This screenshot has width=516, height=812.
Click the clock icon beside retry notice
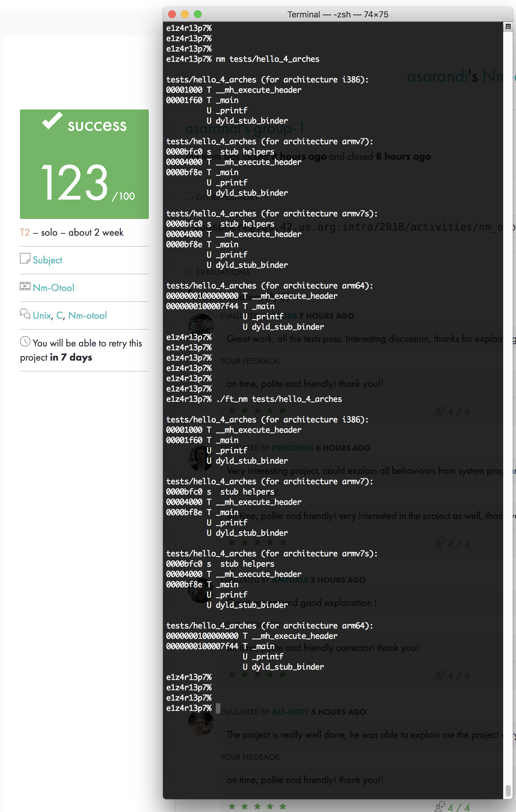point(25,342)
